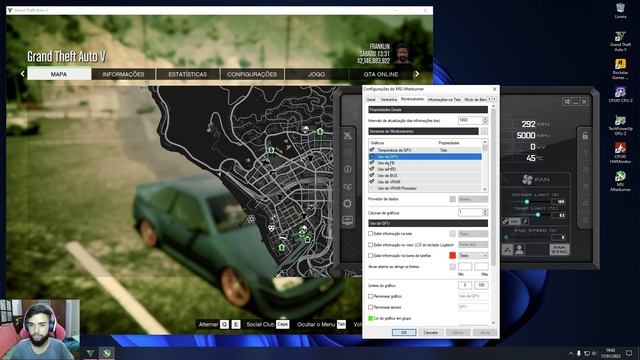Open TechPowerUp GPU-Z desktop shortcut
Viewport: 640px width, 360px height.
(620, 125)
